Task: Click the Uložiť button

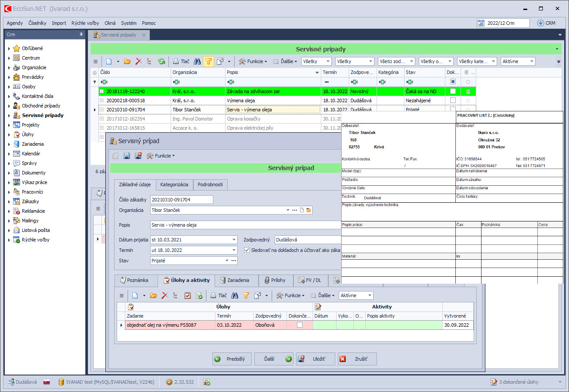Action: [x=316, y=359]
